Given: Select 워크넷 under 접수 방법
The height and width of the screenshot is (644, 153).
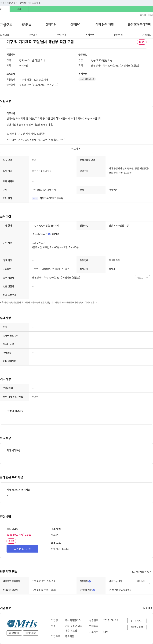Looking at the screenshot, I should tap(54, 535).
